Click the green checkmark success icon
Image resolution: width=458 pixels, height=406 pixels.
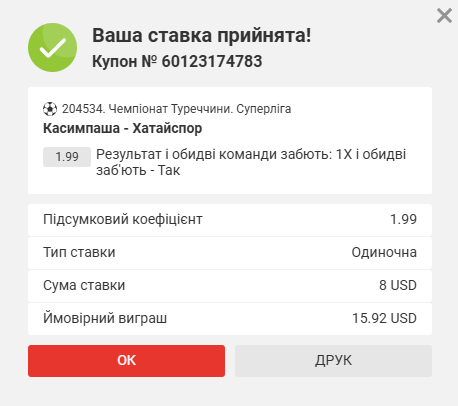[x=52, y=47]
